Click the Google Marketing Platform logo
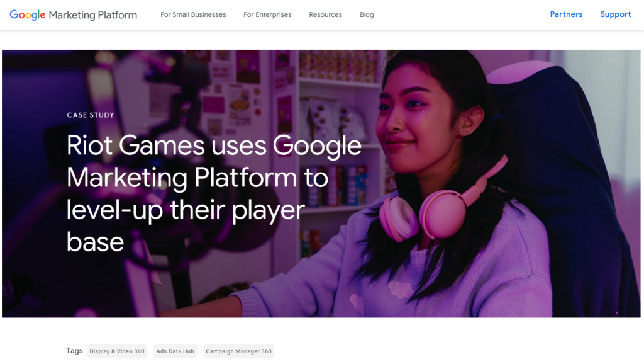 coord(73,15)
